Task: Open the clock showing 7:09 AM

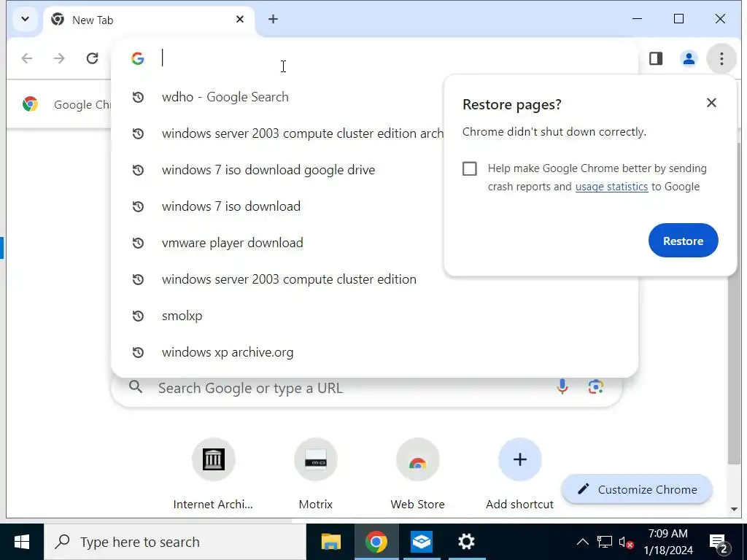Action: [x=668, y=542]
